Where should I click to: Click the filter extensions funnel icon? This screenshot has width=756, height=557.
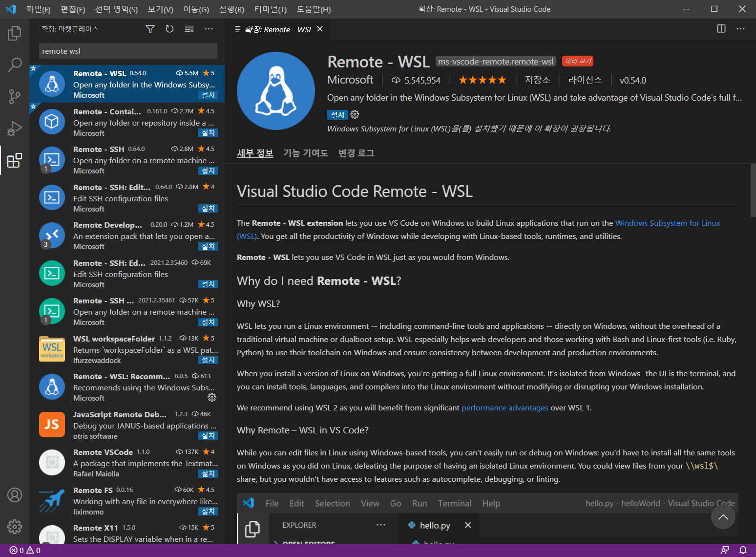tap(150, 29)
